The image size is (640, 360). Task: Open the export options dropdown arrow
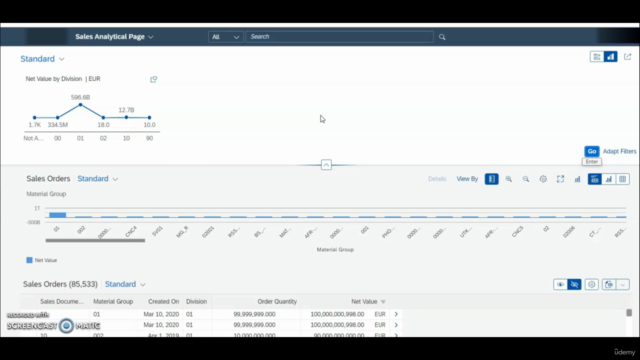pos(622,284)
